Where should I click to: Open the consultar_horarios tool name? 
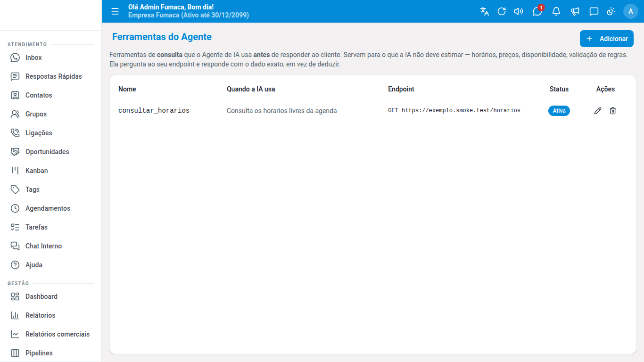click(154, 111)
